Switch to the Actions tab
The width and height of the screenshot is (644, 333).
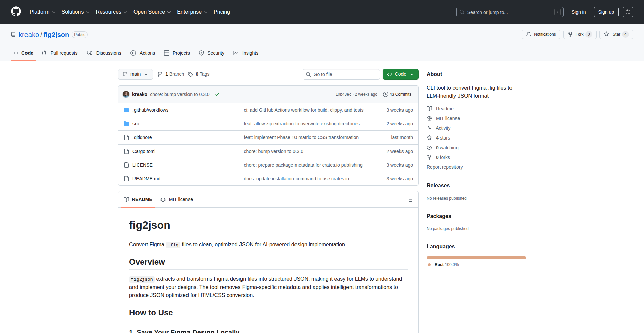click(x=143, y=53)
